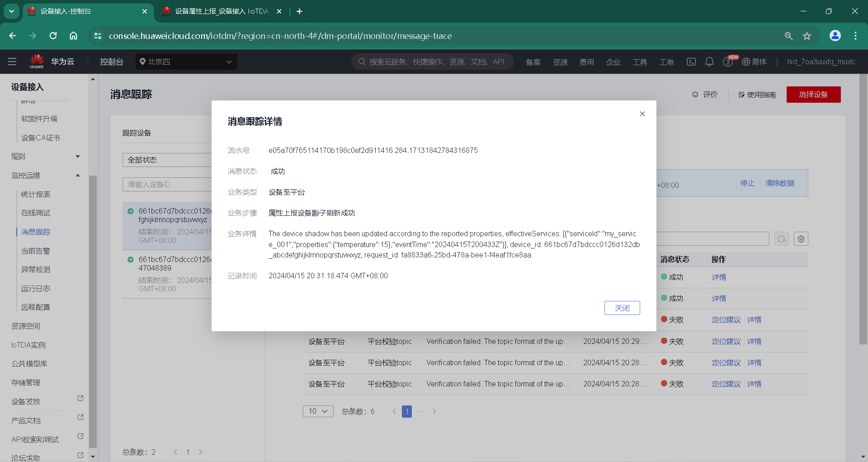Open 产品文档 external link icon

pyautogui.click(x=80, y=417)
